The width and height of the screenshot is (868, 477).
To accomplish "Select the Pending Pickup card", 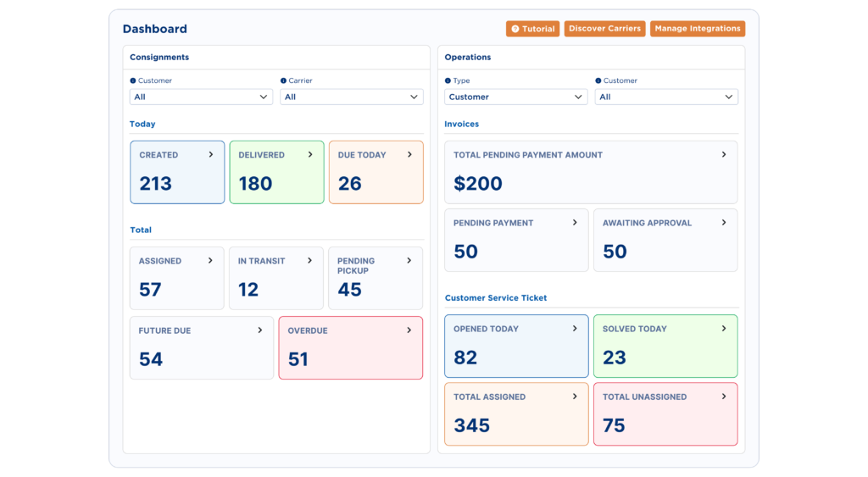I will coord(375,279).
